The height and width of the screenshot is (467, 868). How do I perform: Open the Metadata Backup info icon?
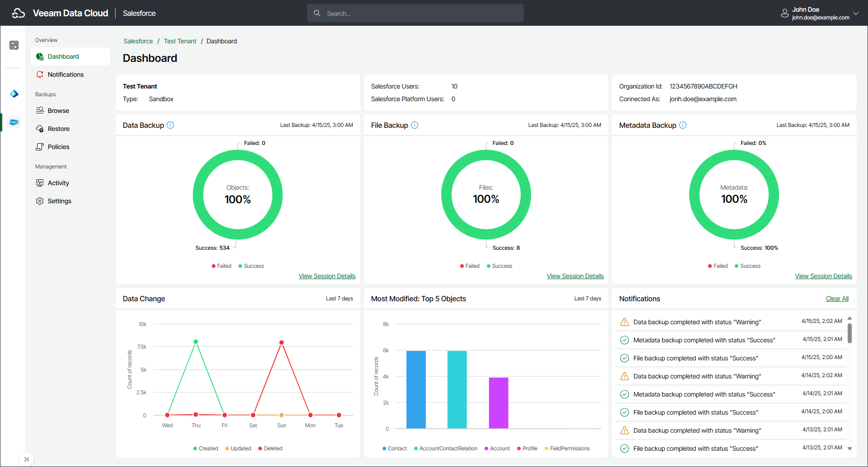pos(683,125)
